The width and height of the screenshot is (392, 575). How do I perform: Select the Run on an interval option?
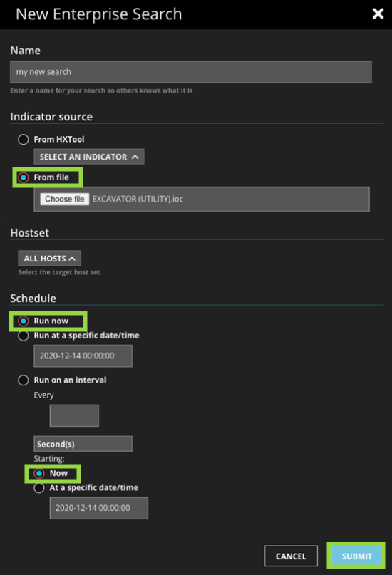(x=24, y=380)
